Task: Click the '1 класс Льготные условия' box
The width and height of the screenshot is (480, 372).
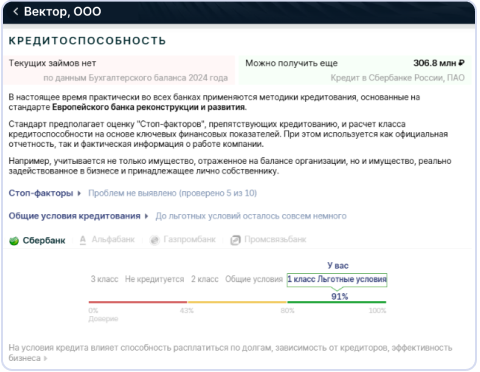Action: coord(337,279)
